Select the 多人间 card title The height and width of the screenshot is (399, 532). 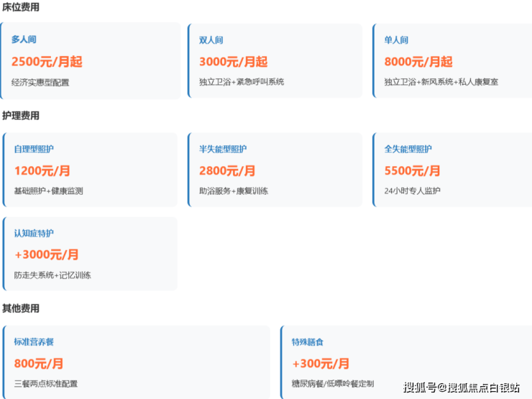(x=24, y=40)
